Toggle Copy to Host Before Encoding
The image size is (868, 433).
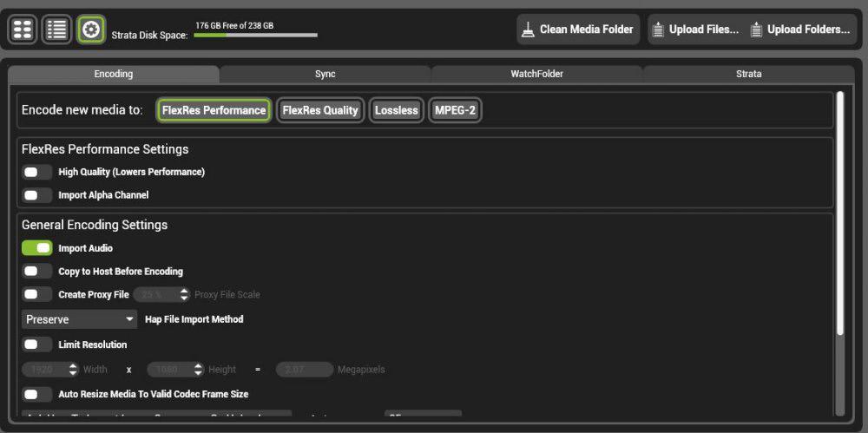tap(37, 272)
